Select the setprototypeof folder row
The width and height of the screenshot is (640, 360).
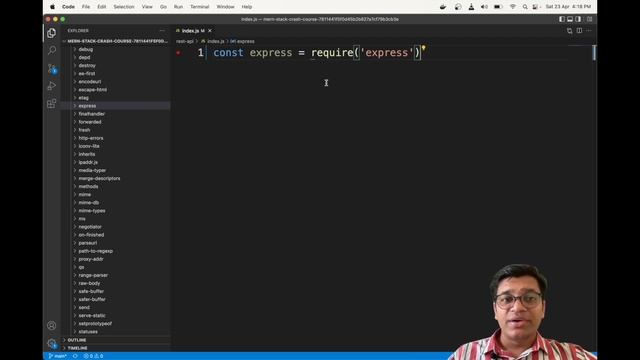[x=116, y=324]
